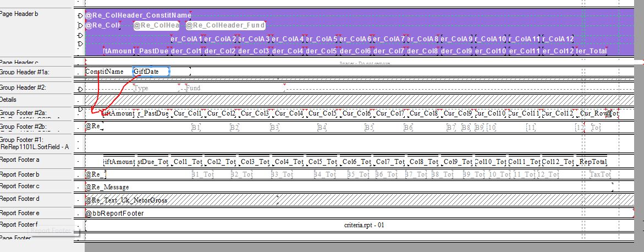Select the Type field in Group Header #2
The height and width of the screenshot is (252, 644).
(157, 88)
